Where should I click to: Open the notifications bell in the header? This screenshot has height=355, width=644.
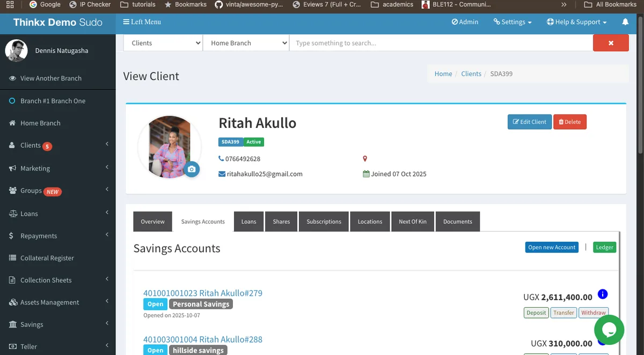pos(625,22)
